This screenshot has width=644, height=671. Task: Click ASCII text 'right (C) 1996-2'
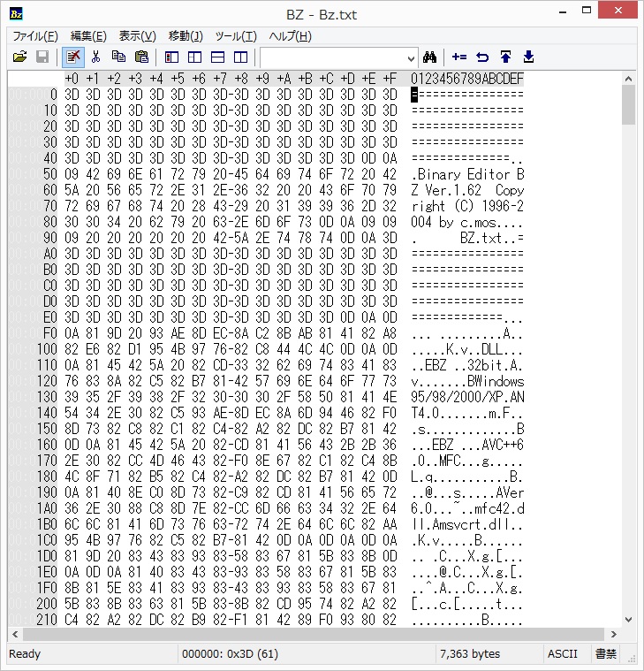coord(467,206)
